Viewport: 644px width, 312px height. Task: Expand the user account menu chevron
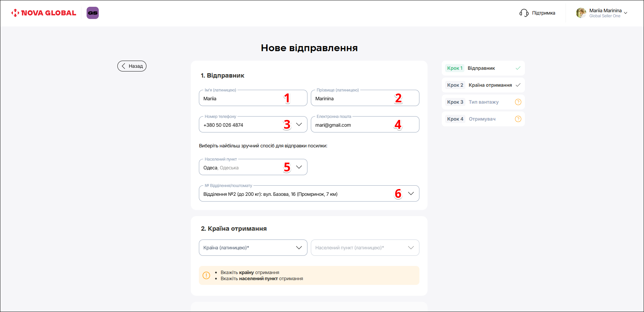pyautogui.click(x=626, y=13)
